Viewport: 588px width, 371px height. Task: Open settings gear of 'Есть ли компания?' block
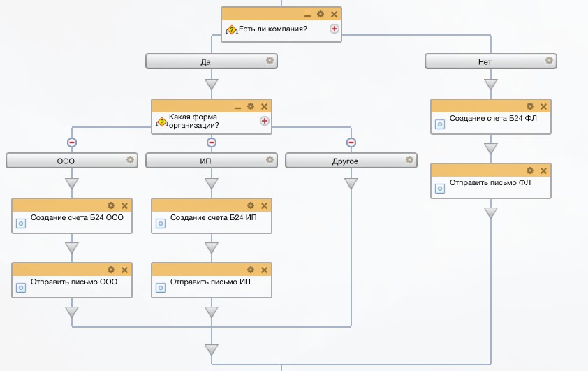pyautogui.click(x=321, y=14)
